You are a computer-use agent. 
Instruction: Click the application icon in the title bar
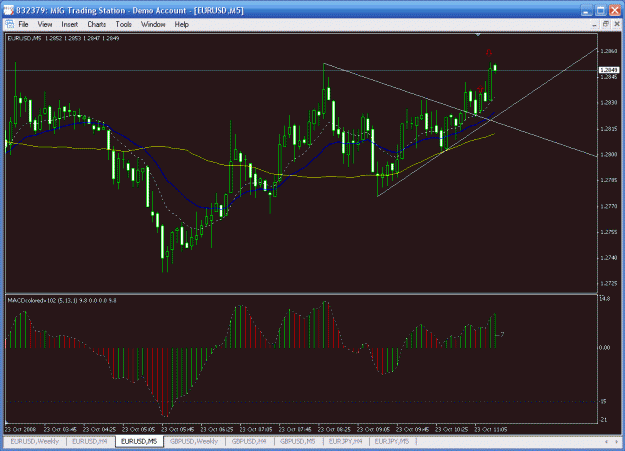tap(8, 10)
